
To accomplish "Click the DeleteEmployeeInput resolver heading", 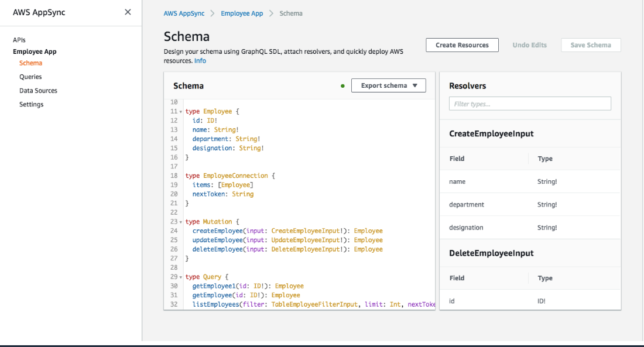I will coord(491,253).
